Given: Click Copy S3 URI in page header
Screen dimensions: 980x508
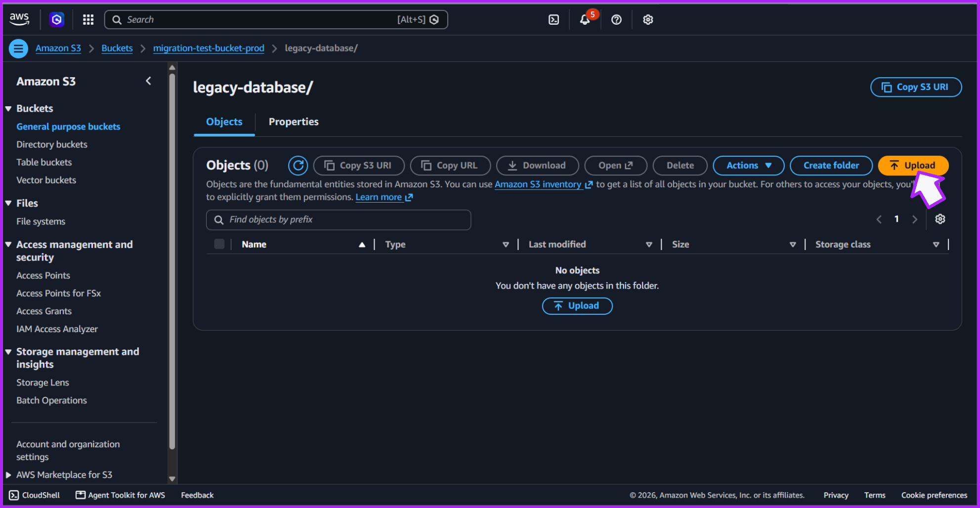Looking at the screenshot, I should click(x=916, y=87).
